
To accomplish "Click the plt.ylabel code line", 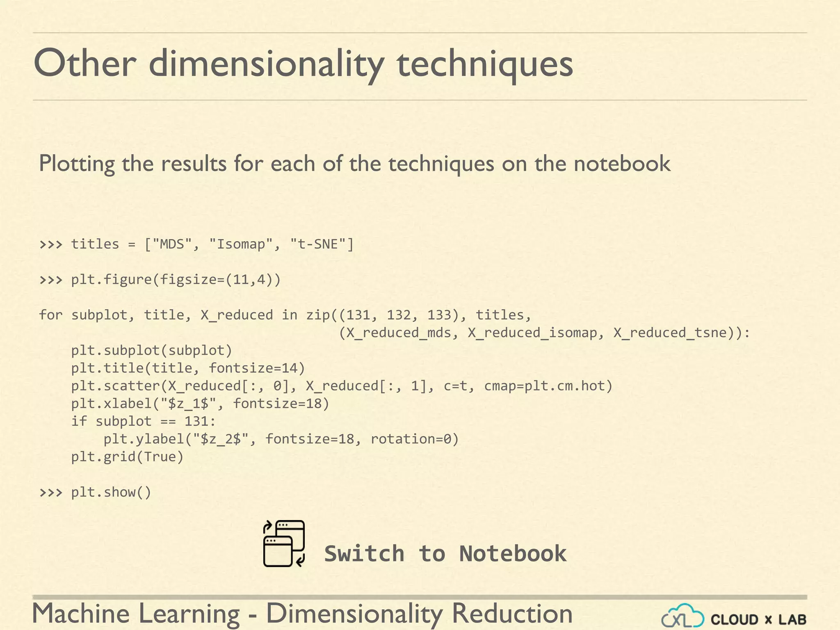I will 281,439.
